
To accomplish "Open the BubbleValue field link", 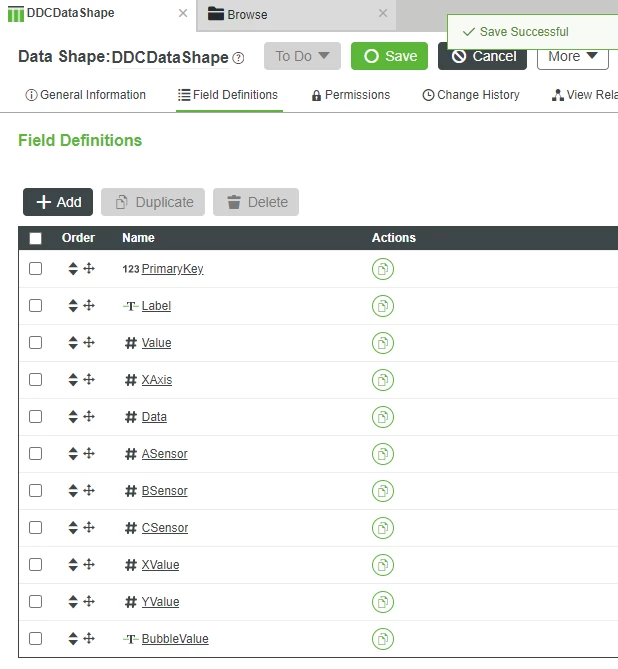I will [175, 639].
